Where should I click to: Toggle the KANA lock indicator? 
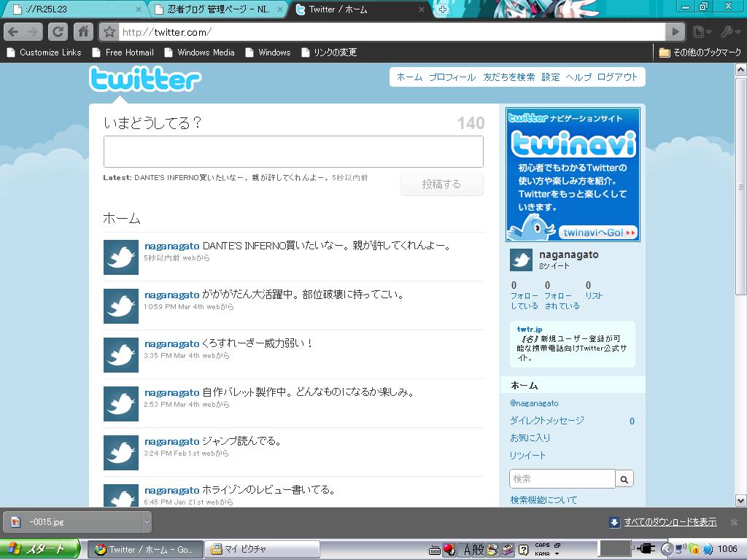tap(543, 554)
